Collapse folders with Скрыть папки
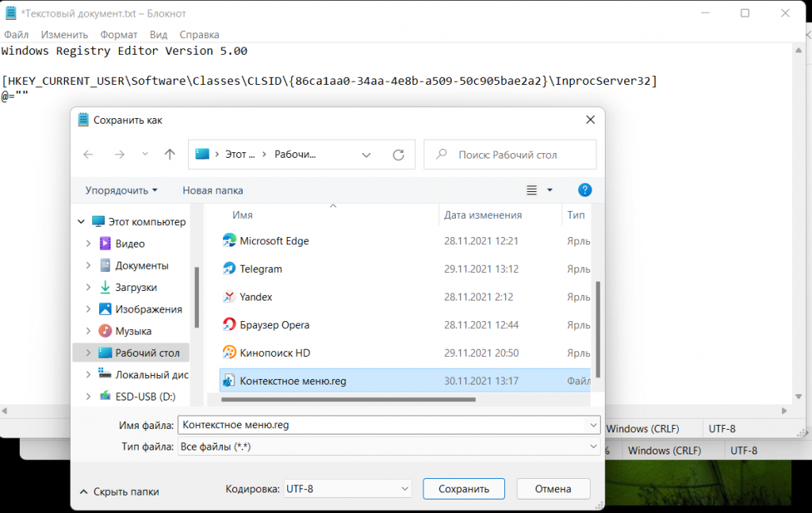The height and width of the screenshot is (513, 812). (x=120, y=492)
